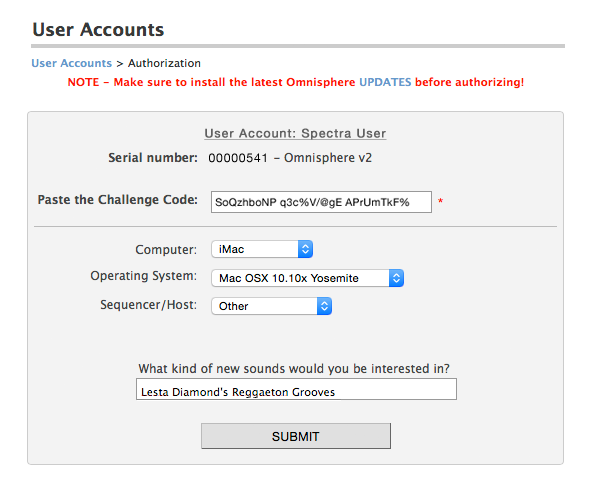Click the Authorization breadcrumb text
The image size is (599, 492).
coord(164,63)
